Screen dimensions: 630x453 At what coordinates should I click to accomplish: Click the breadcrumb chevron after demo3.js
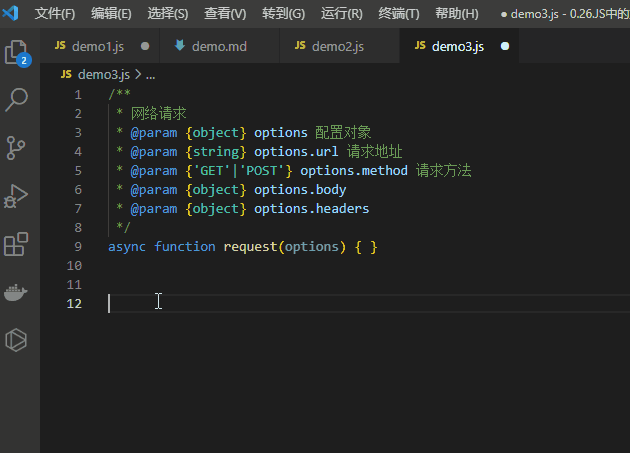point(138,74)
